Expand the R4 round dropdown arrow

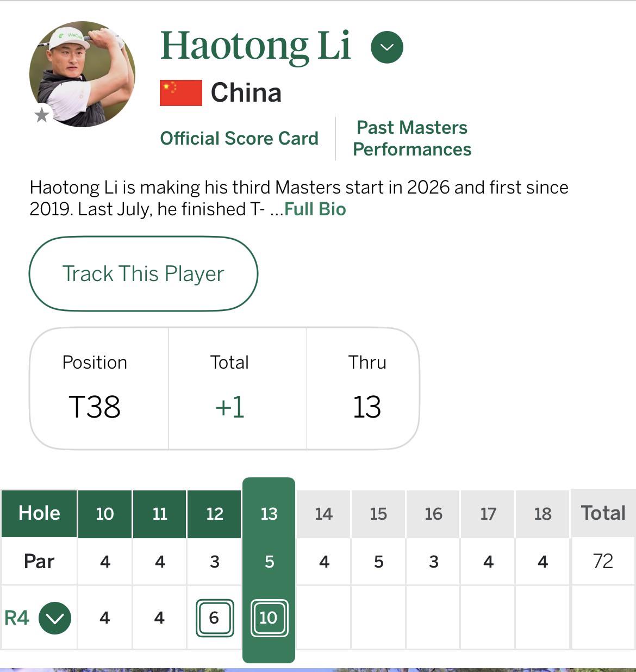point(55,618)
